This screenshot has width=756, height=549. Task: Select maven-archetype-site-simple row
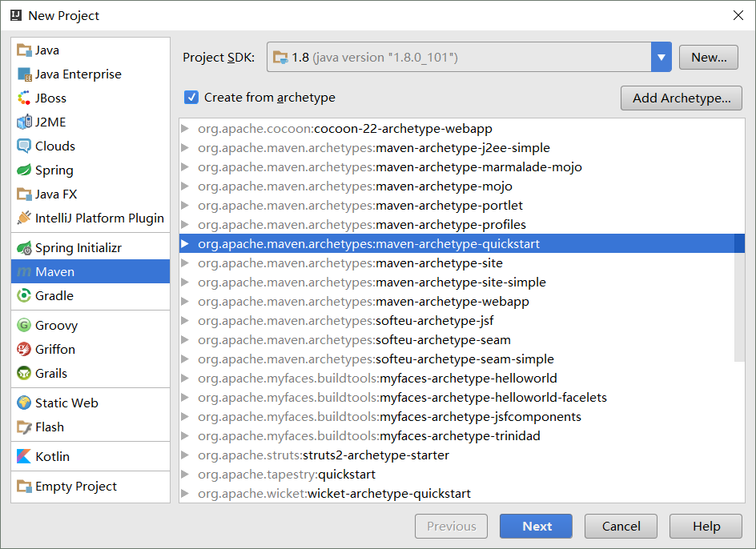click(x=462, y=283)
